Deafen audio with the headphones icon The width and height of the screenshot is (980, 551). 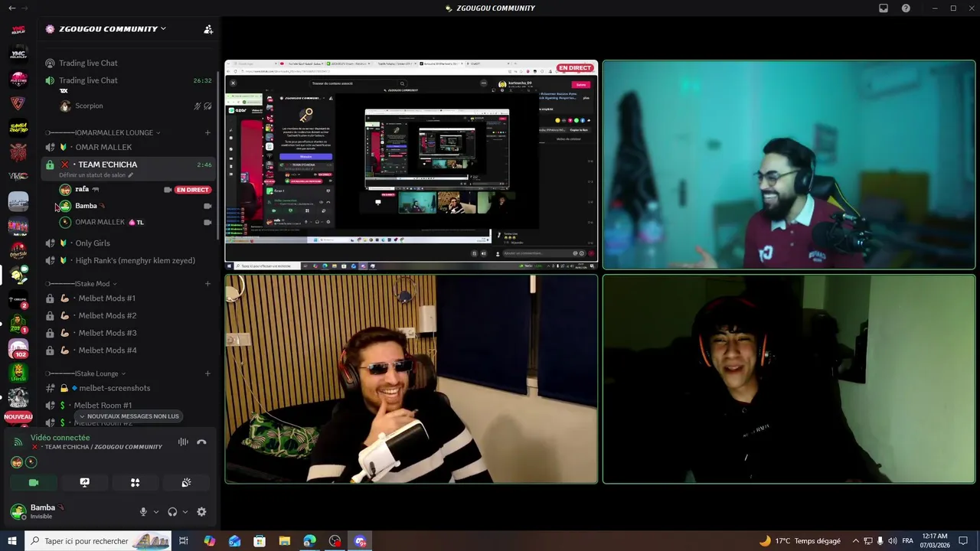(x=172, y=512)
